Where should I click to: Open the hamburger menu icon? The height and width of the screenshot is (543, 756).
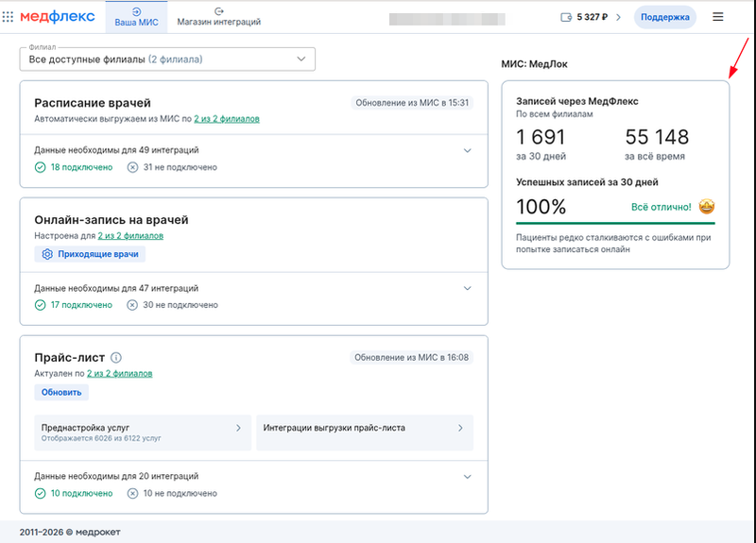(x=717, y=17)
